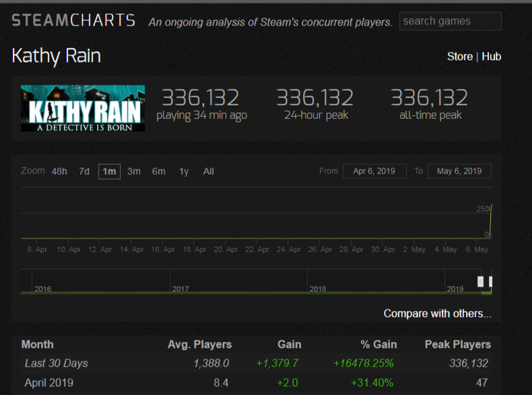Click the 250k y-axis label
Viewport: 532px width, 395px height.
tap(484, 209)
